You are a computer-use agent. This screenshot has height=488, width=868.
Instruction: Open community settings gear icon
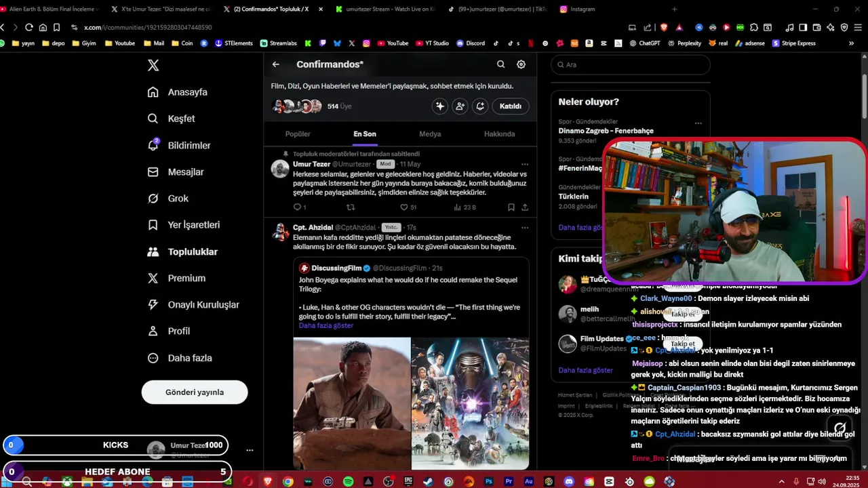(521, 64)
